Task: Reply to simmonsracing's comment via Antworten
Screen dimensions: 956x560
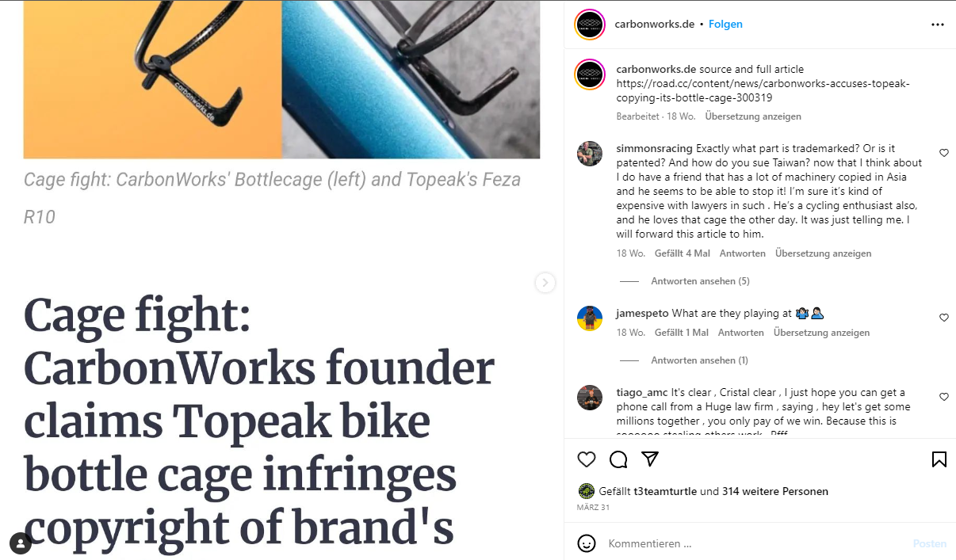Action: (x=742, y=253)
